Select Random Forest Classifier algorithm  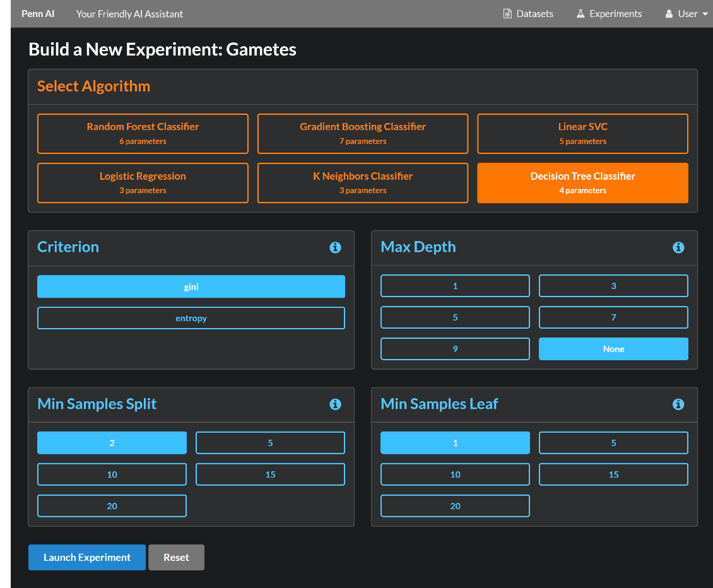[143, 133]
